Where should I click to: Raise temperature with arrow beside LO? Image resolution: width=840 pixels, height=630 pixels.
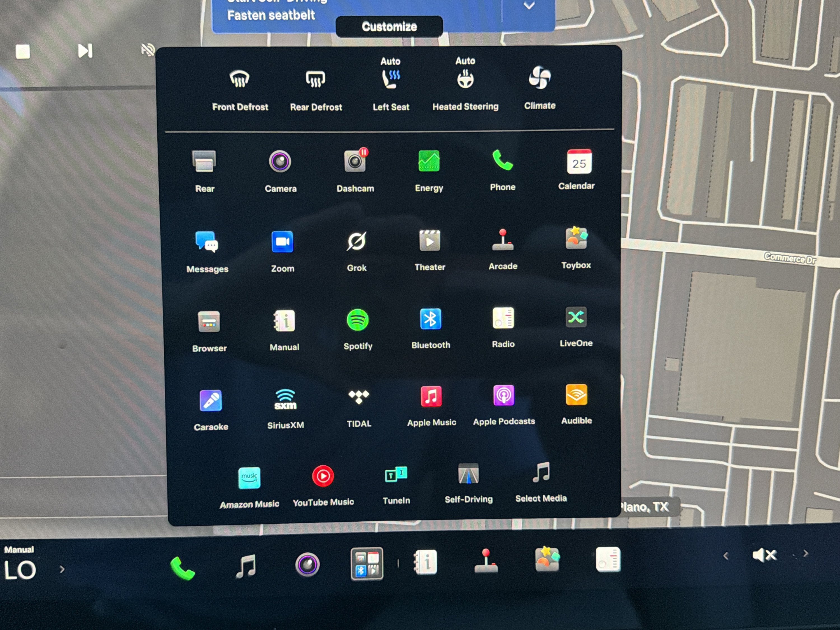coord(62,569)
